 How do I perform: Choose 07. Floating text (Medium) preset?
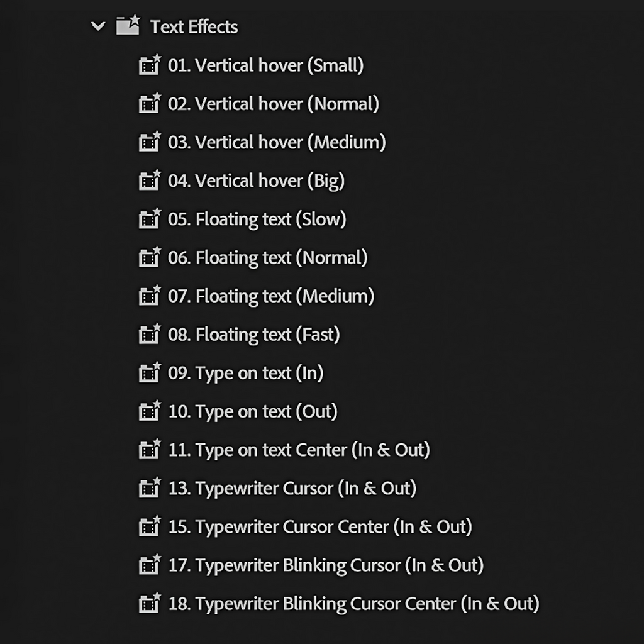(270, 296)
